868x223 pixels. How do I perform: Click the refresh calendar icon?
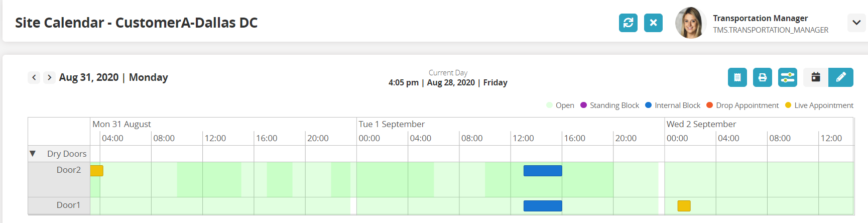(628, 23)
